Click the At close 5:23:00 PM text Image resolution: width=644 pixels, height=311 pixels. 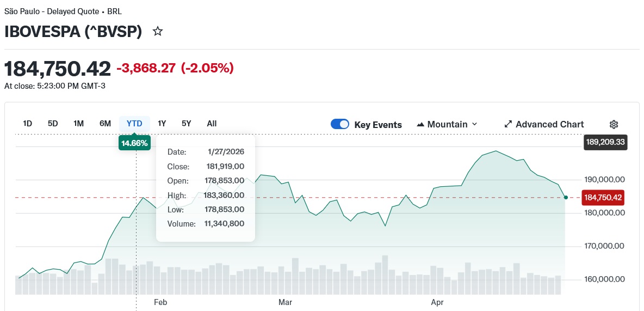pos(54,86)
